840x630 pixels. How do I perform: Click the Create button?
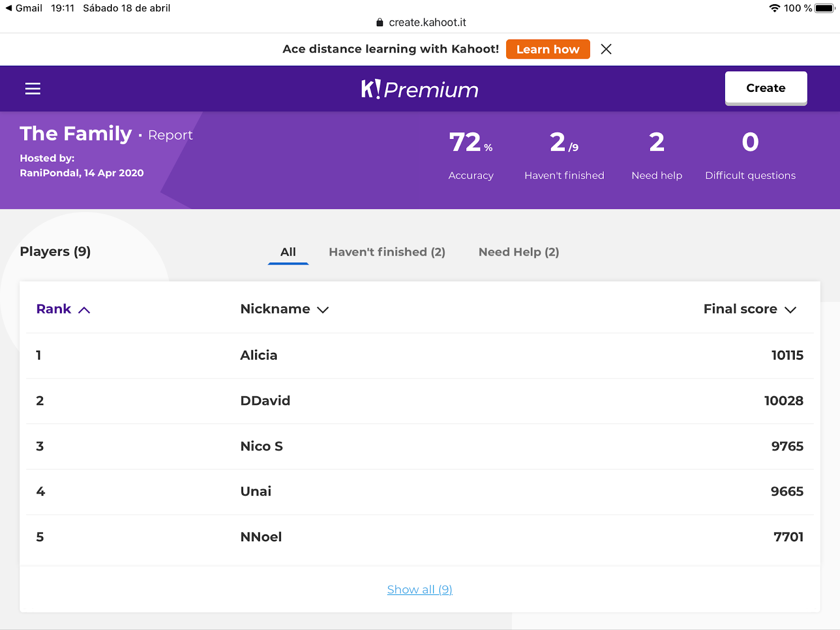766,88
